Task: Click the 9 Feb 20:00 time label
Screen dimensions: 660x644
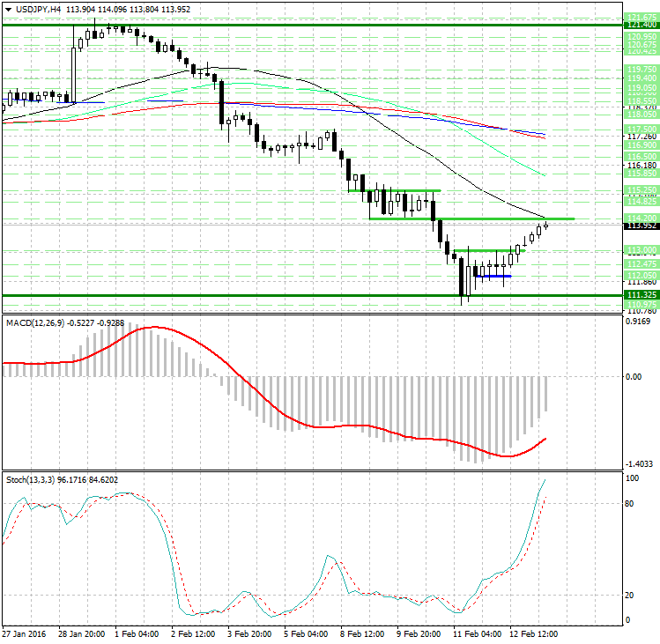Action: (419, 634)
